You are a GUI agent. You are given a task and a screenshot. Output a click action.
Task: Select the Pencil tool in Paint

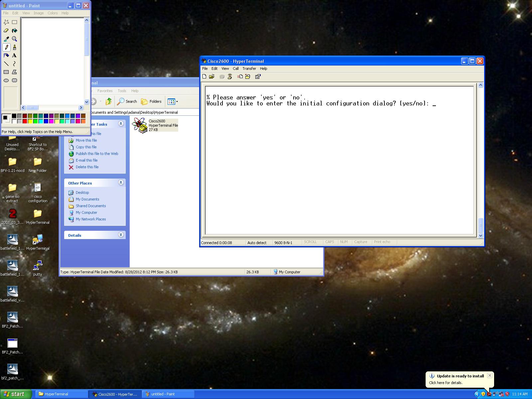click(x=6, y=47)
